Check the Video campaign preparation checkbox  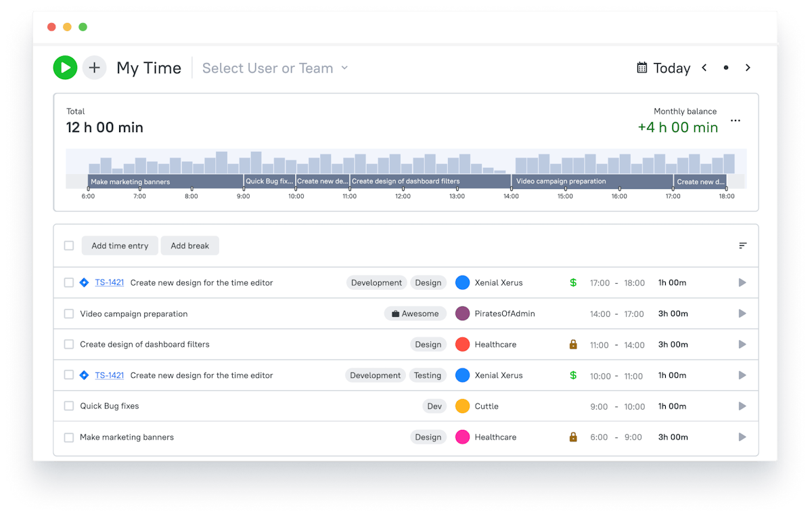click(x=69, y=314)
